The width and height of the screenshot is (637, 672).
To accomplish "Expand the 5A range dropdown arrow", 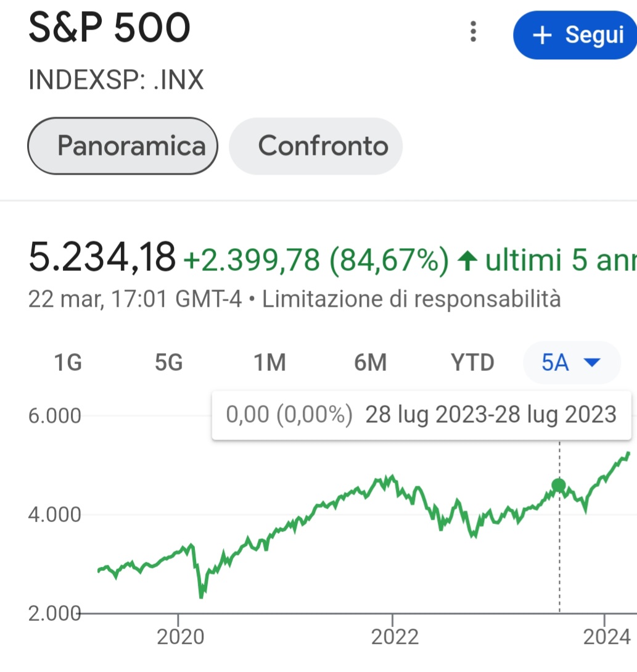I will [x=591, y=363].
